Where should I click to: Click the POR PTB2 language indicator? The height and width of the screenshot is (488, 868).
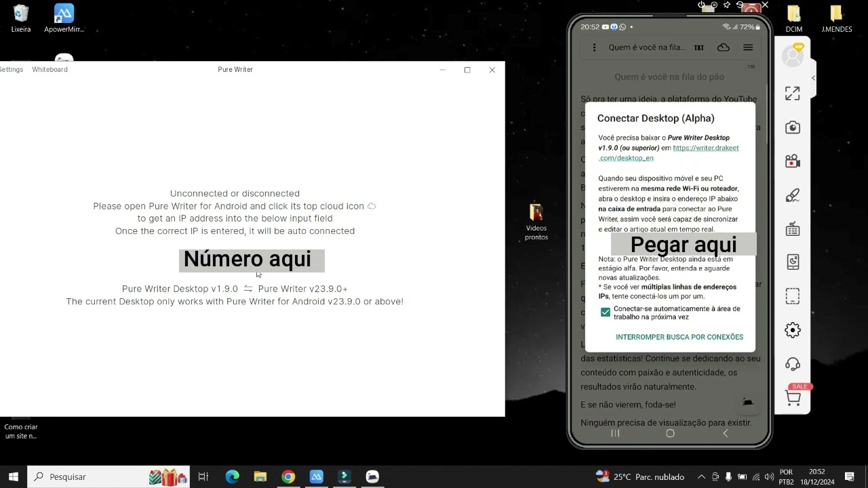click(x=786, y=476)
